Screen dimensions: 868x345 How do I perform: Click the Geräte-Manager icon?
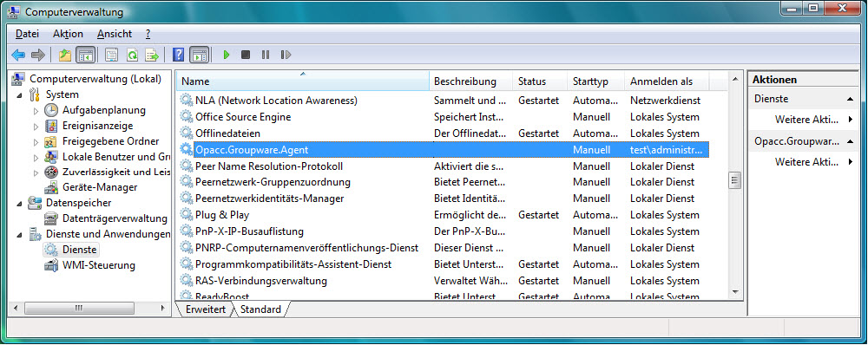click(x=51, y=187)
